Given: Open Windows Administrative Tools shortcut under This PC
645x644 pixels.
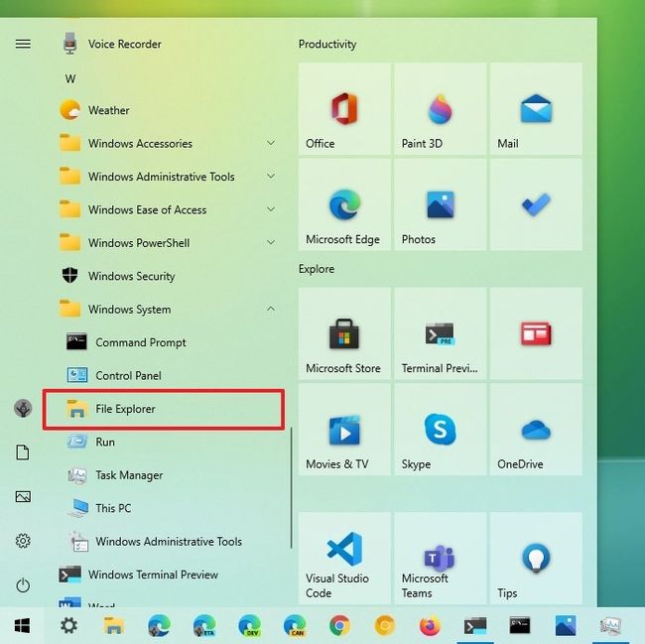Looking at the screenshot, I should pos(165,542).
